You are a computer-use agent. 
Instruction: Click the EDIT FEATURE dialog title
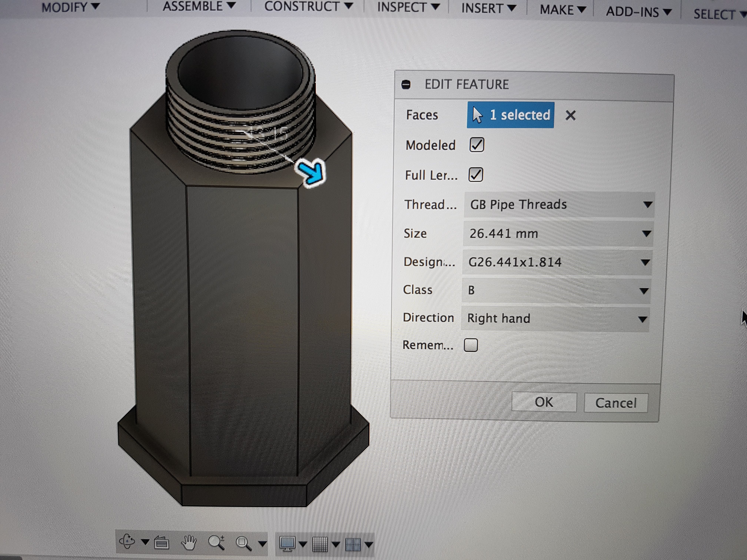click(466, 84)
